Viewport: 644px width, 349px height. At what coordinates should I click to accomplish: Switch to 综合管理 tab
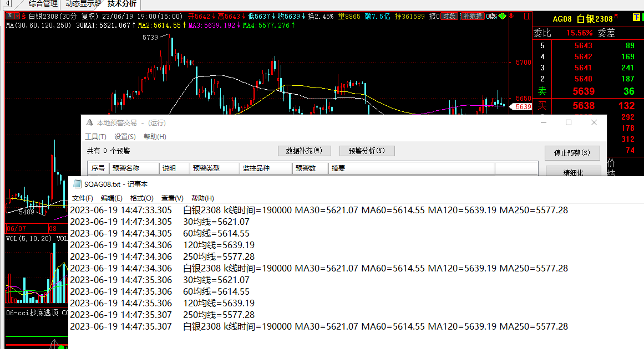43,4
